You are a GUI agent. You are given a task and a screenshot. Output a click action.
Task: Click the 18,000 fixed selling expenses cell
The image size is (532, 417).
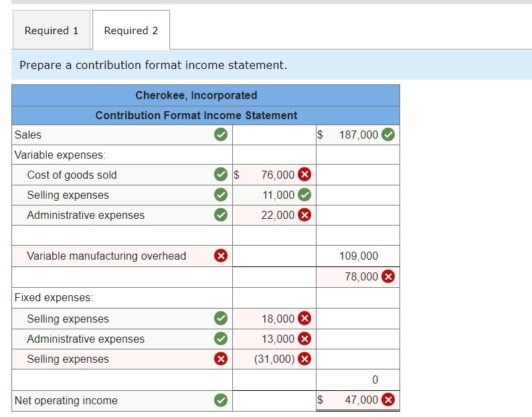pos(274,319)
